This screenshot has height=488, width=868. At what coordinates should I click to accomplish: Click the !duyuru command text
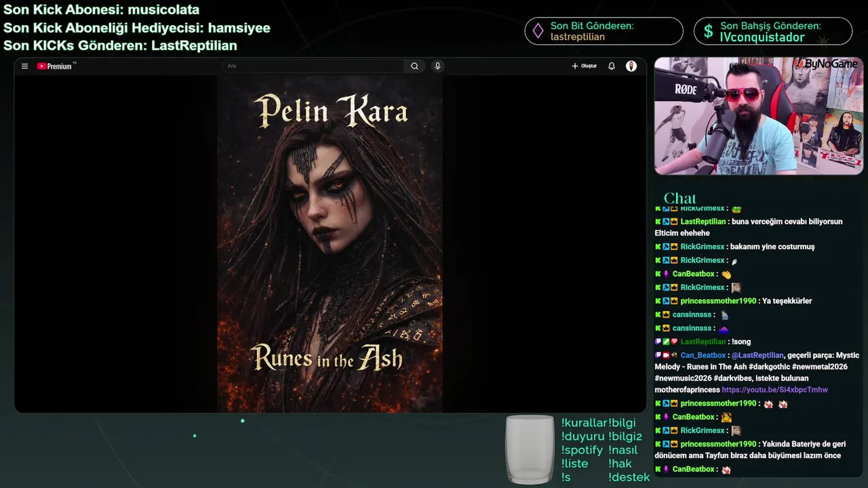(x=583, y=436)
